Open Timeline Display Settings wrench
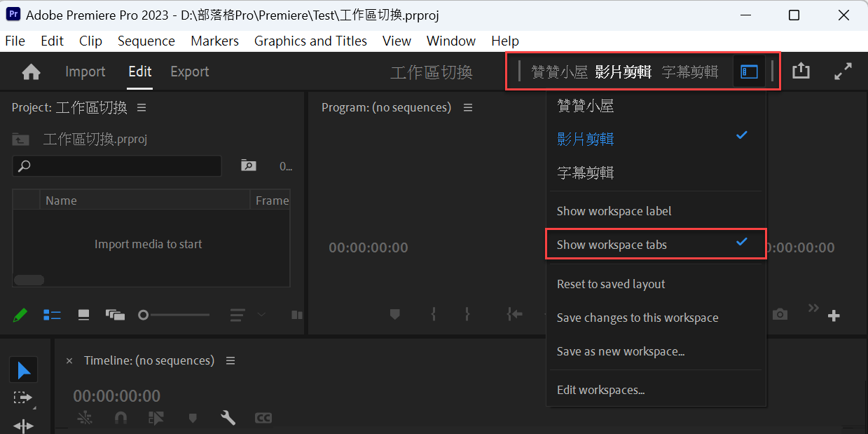 tap(228, 419)
